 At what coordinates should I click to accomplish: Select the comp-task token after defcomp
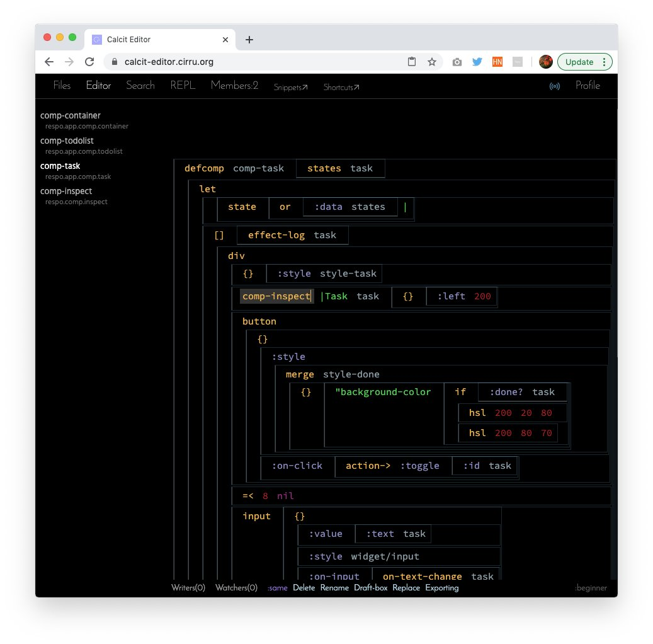(259, 168)
